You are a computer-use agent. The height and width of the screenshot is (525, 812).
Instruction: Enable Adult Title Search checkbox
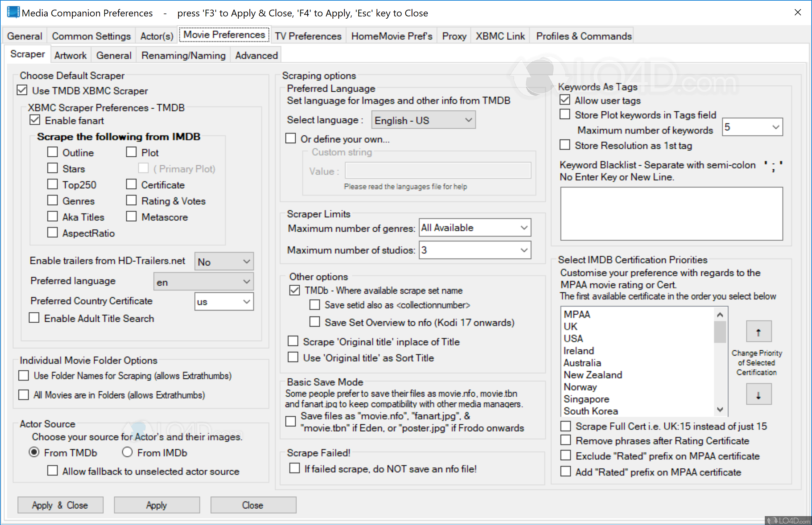tap(34, 318)
